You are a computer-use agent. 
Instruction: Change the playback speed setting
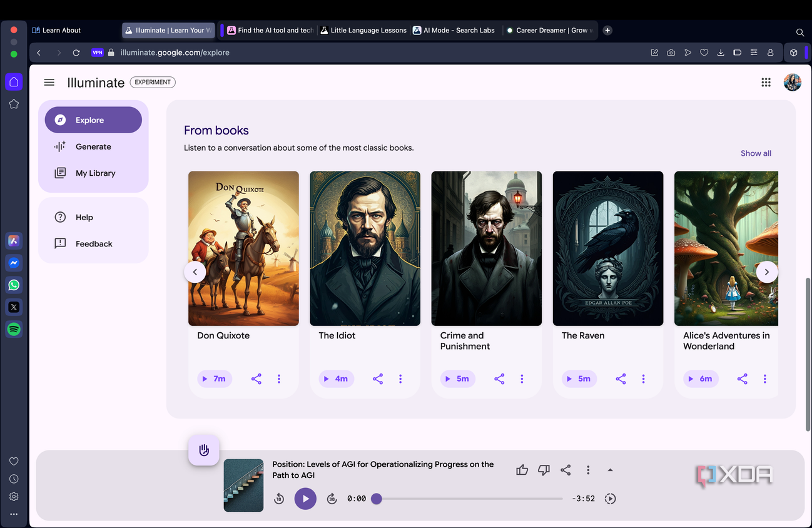[x=610, y=499]
